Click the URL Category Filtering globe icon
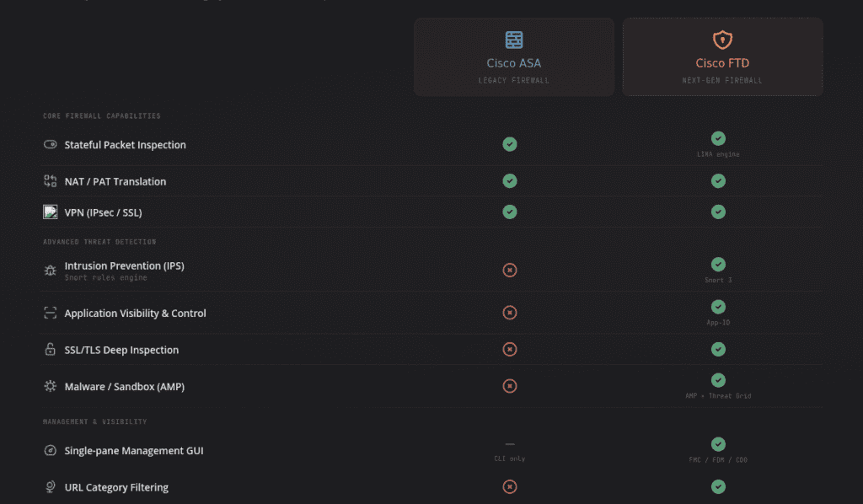This screenshot has width=863, height=504. [50, 487]
